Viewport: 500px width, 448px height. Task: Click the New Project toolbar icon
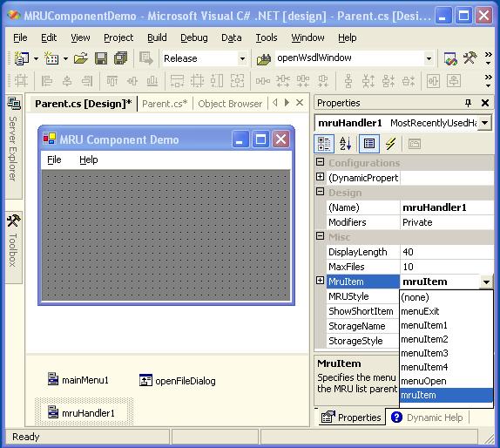[x=22, y=58]
